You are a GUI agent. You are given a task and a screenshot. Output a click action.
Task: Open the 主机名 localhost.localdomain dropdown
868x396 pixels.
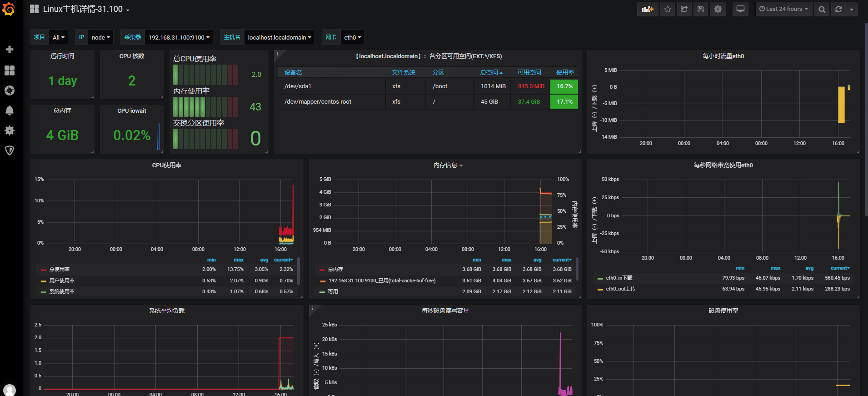pos(279,37)
